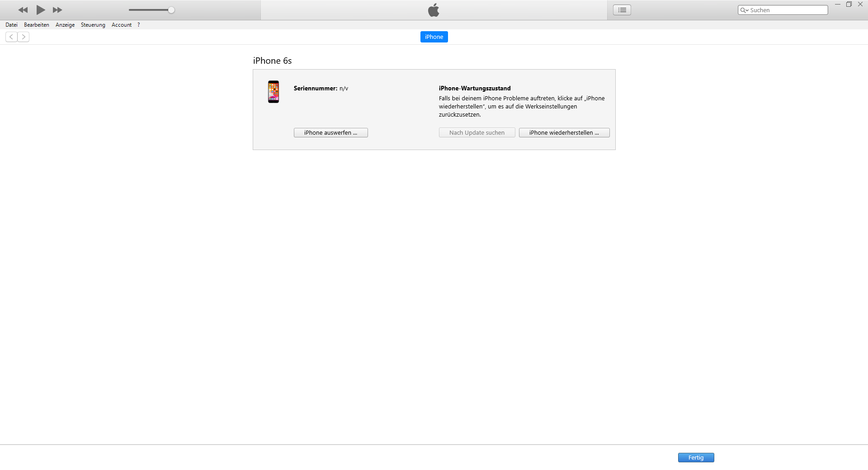This screenshot has width=868, height=470.
Task: Skip forward with fast-forward icon
Action: click(57, 10)
